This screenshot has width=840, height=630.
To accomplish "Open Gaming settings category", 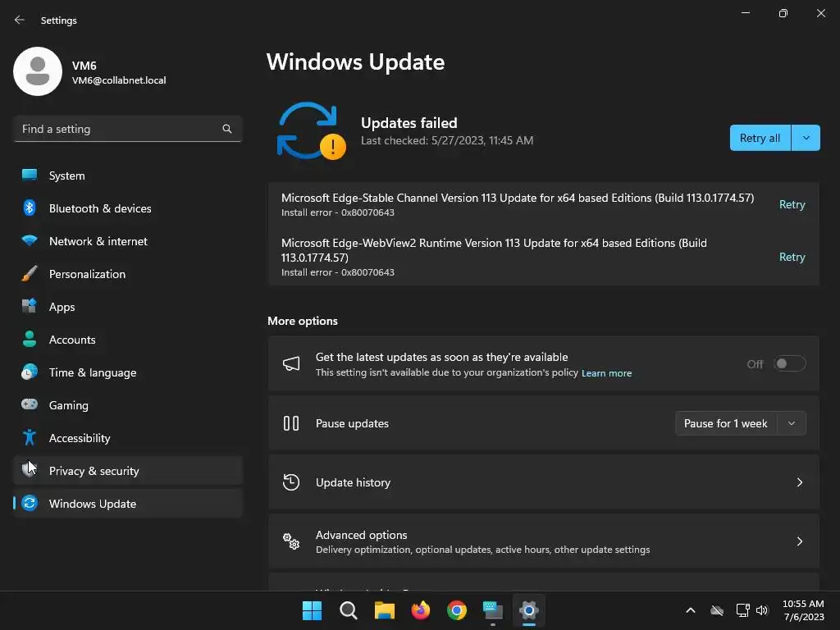I will (128, 405).
